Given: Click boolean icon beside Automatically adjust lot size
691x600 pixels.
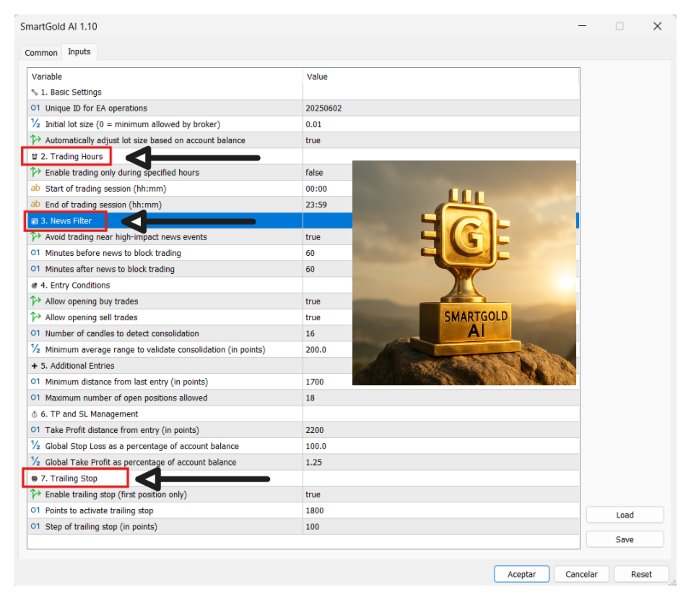Looking at the screenshot, I should click(35, 140).
